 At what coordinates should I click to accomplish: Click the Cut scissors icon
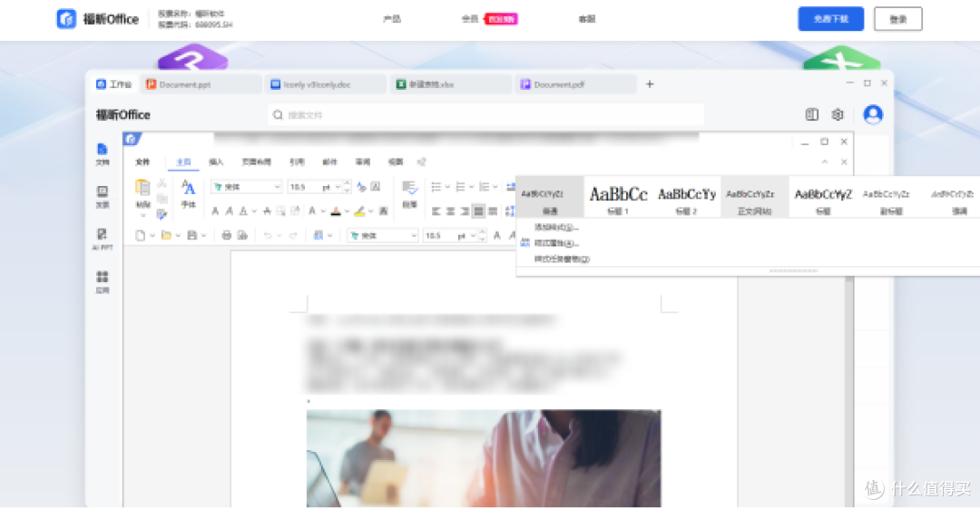click(162, 183)
